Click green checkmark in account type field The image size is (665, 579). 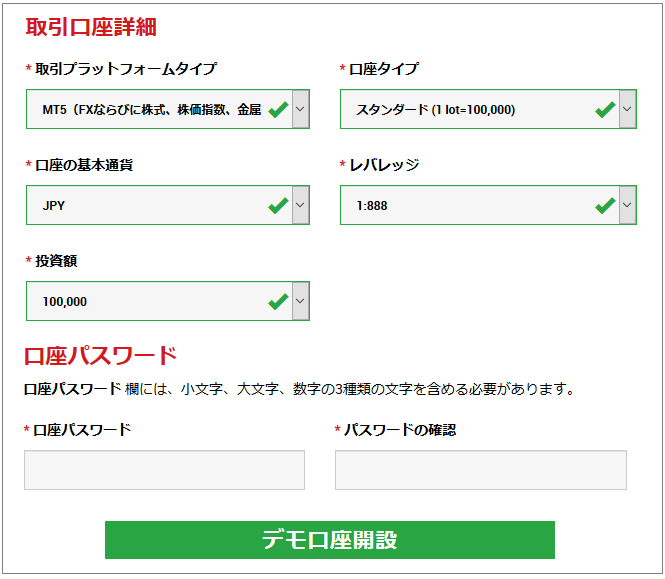click(x=605, y=110)
